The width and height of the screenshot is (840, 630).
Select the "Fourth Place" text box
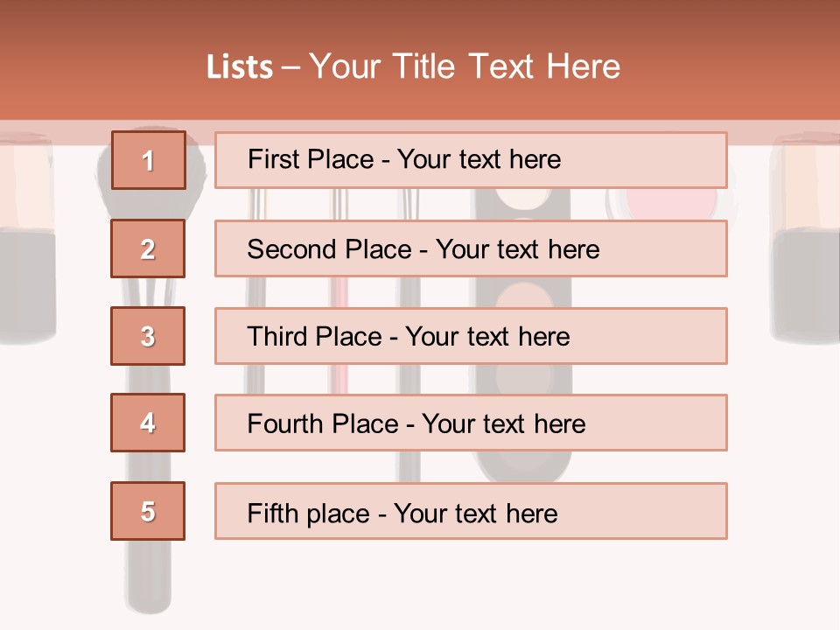[471, 423]
